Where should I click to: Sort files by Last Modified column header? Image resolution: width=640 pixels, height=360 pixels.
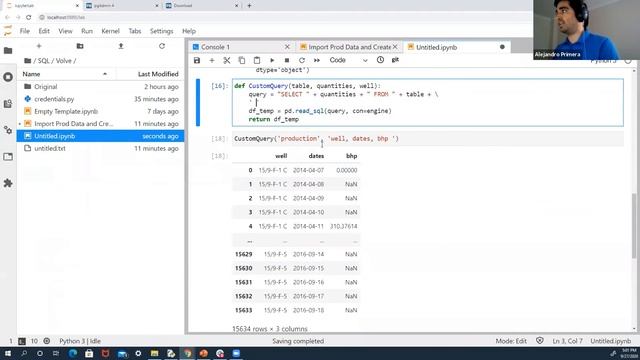pyautogui.click(x=150, y=74)
